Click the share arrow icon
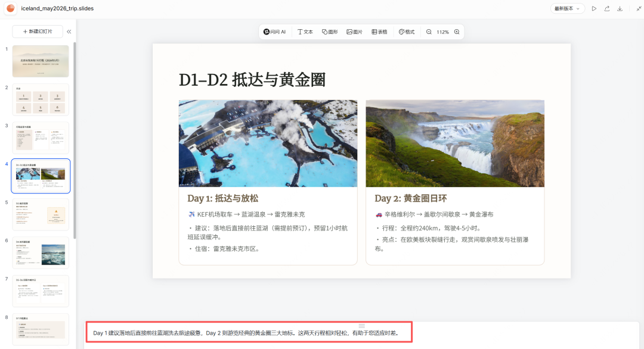The width and height of the screenshot is (644, 349). point(607,9)
